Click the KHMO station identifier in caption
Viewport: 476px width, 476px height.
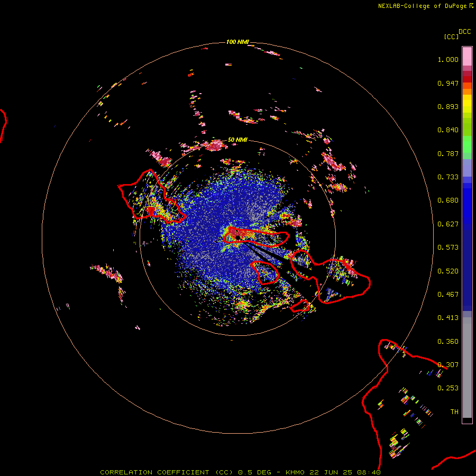click(x=295, y=472)
